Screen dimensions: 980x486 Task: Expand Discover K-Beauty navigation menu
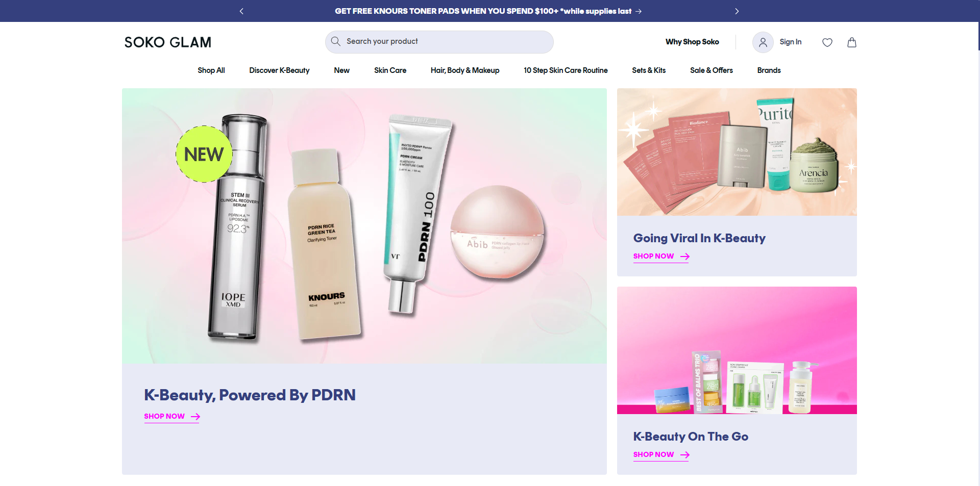(x=279, y=70)
